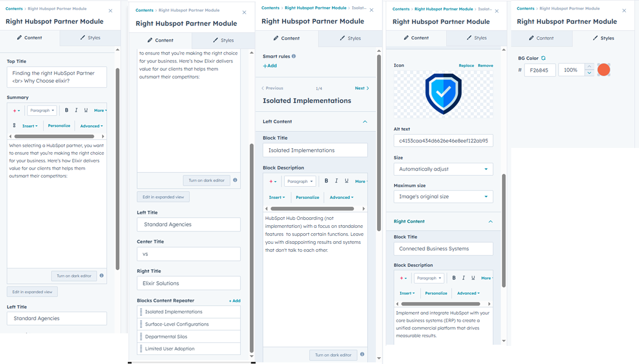Viewport: 639px width, 364px height.
Task: Click the orange BG Color swatch
Action: (604, 70)
